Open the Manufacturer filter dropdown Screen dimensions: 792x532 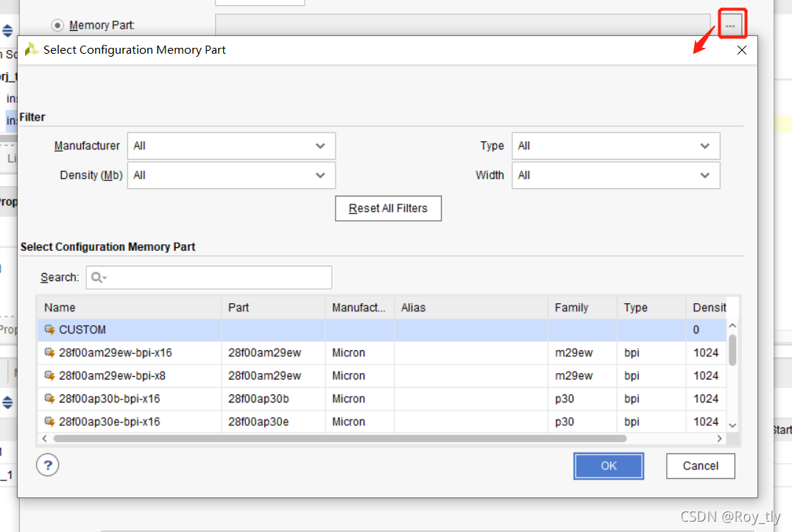(x=231, y=146)
